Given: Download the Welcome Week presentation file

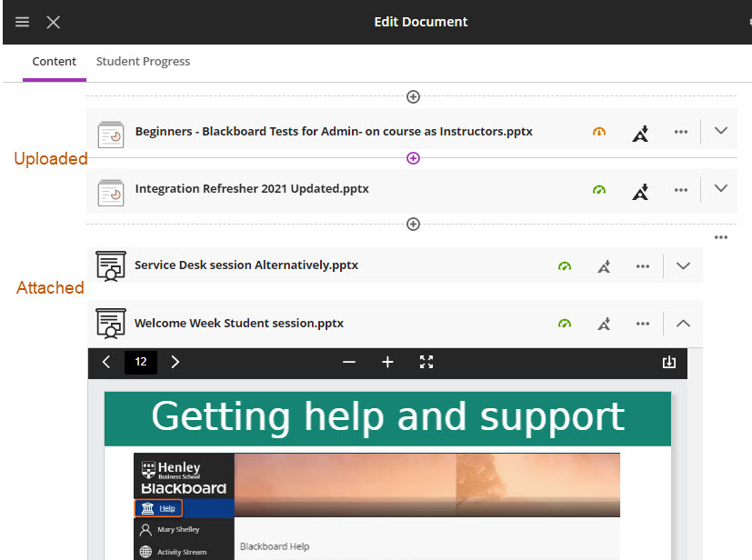Looking at the screenshot, I should coord(669,362).
